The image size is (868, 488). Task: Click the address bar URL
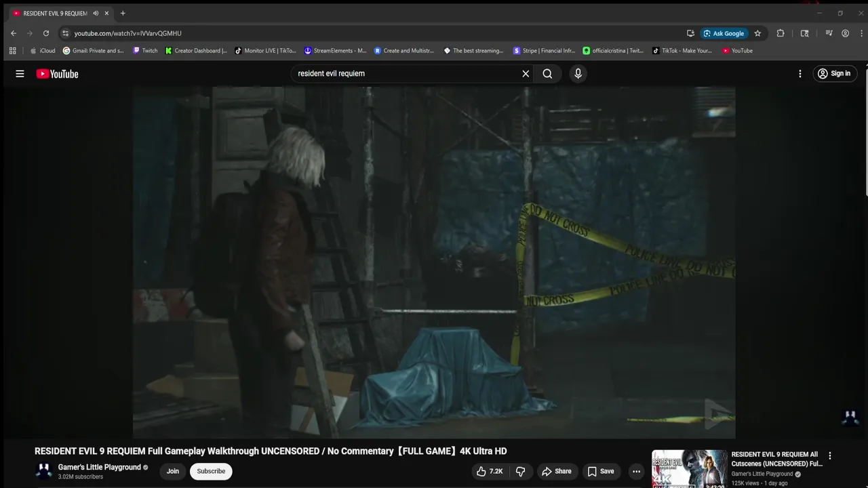click(127, 33)
